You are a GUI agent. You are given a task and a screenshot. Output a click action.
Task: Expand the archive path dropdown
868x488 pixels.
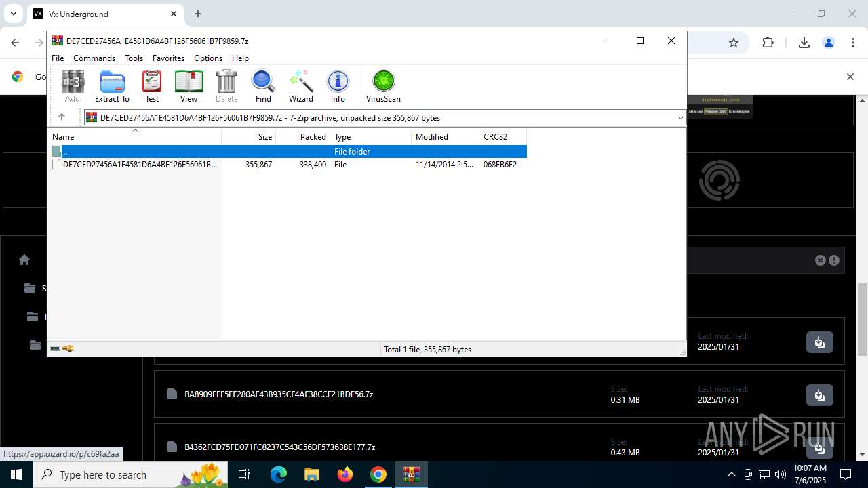pos(680,118)
